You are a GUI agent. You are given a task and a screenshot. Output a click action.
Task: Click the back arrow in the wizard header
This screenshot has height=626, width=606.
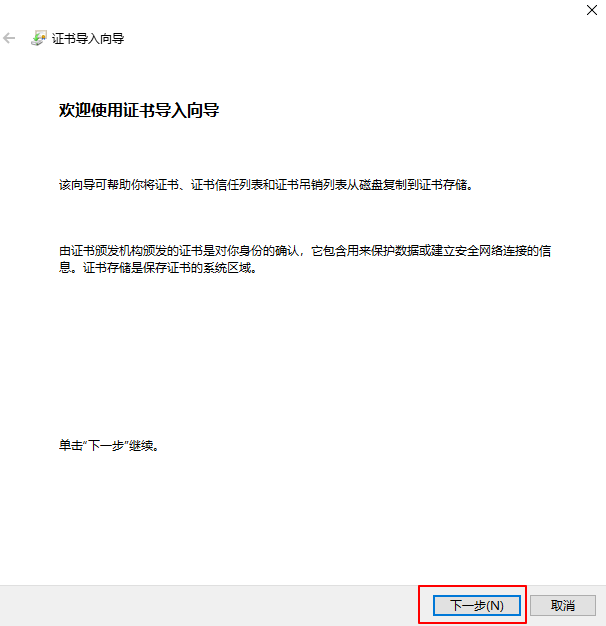10,38
